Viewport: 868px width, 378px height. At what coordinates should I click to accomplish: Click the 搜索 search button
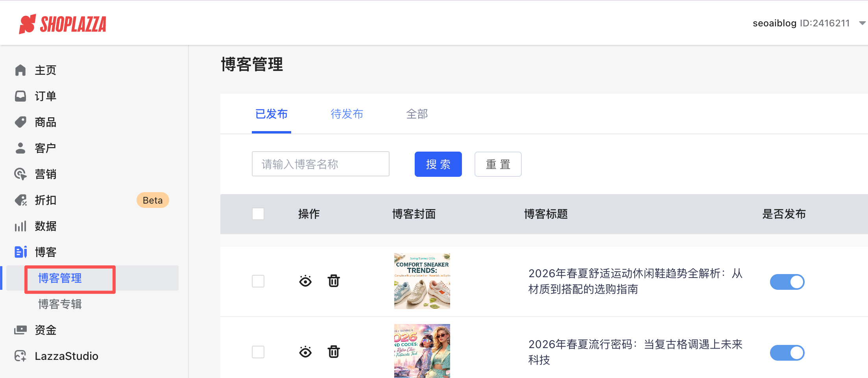(x=438, y=164)
